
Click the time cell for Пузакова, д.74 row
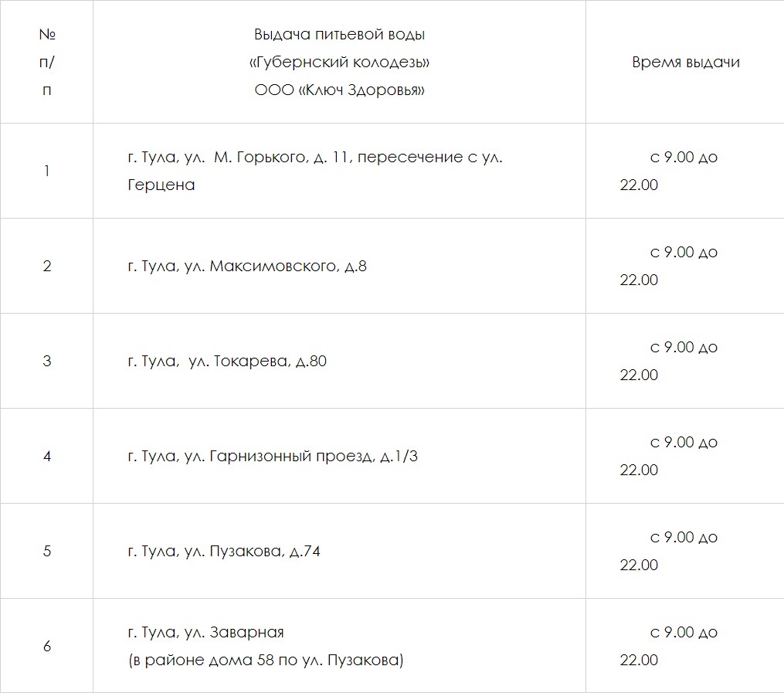[669, 551]
